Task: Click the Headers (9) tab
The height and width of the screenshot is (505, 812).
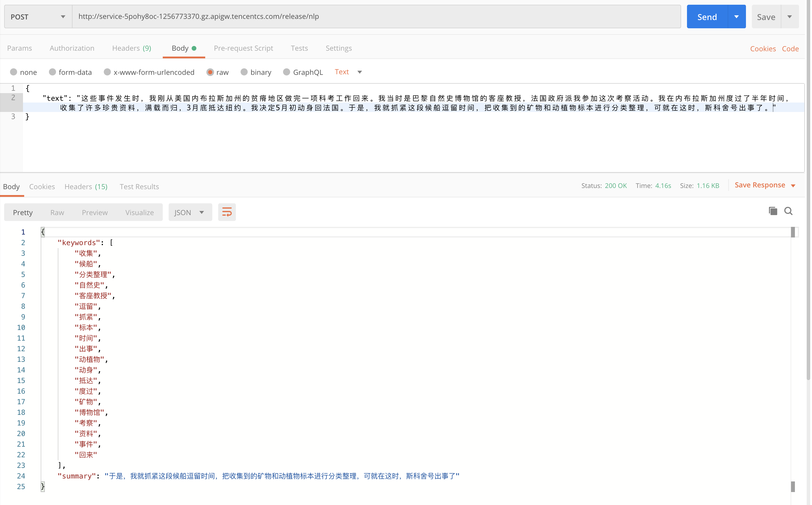Action: 131,48
